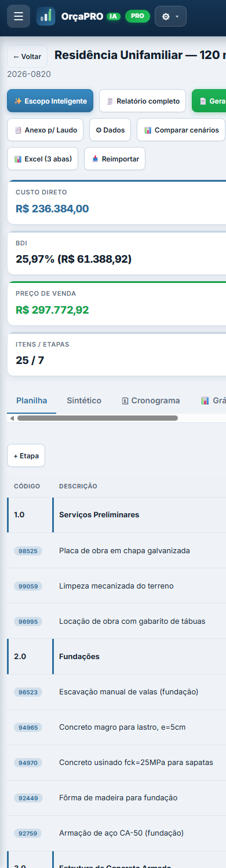The height and width of the screenshot is (868, 226).
Task: Select the Fundações stage row
Action: coord(116,656)
